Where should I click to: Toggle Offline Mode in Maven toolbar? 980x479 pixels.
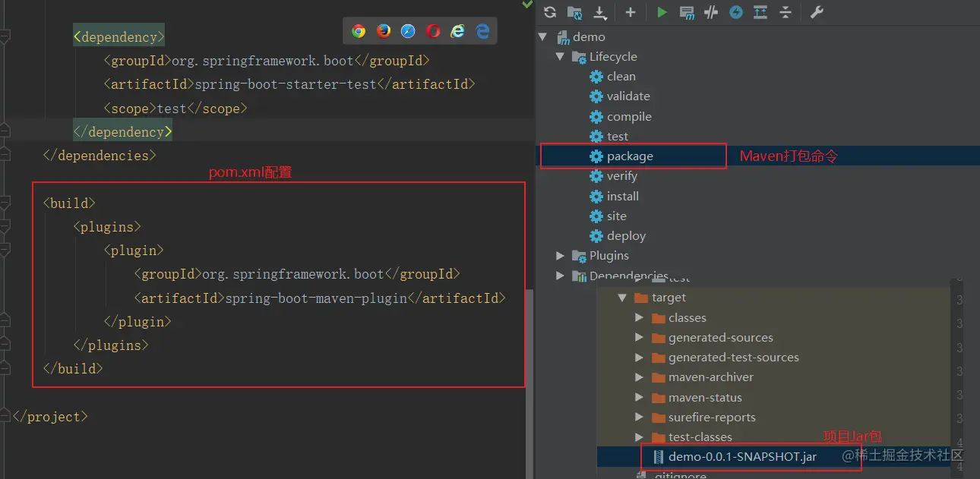(711, 12)
